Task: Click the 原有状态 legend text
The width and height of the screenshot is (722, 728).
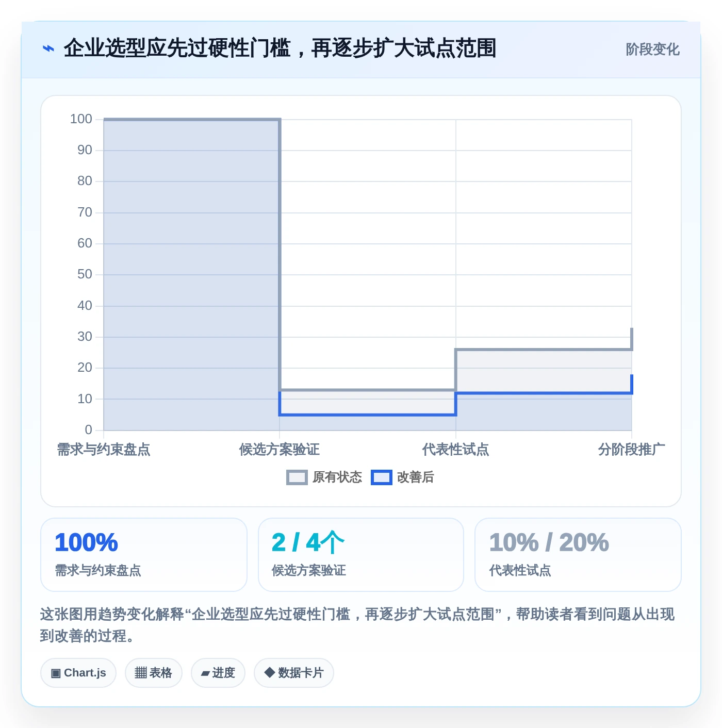Action: (337, 477)
